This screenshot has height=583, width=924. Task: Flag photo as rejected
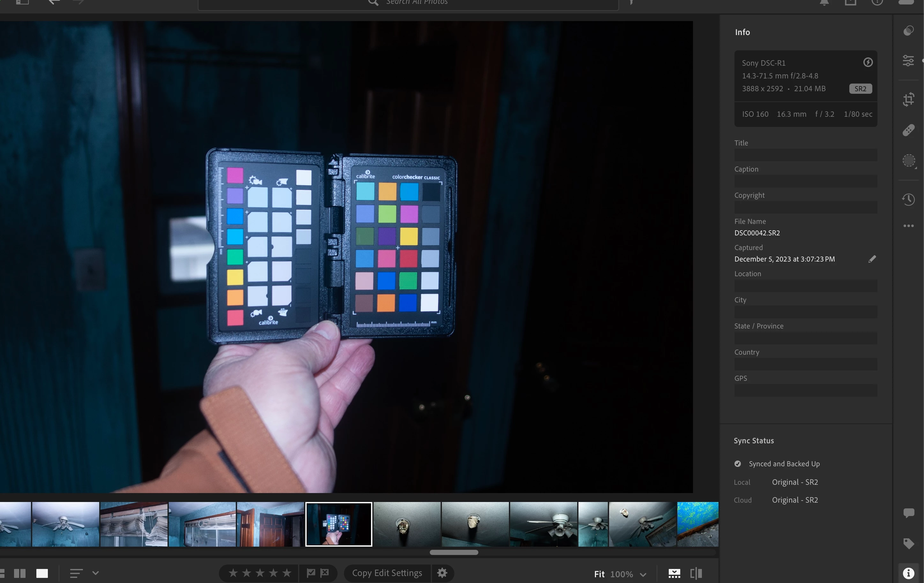click(x=324, y=573)
